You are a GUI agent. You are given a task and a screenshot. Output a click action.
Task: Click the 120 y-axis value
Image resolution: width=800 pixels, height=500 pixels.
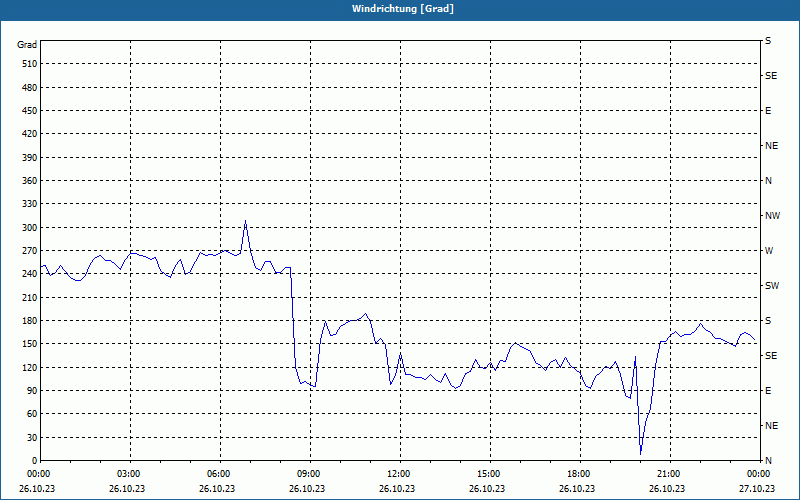click(x=30, y=367)
